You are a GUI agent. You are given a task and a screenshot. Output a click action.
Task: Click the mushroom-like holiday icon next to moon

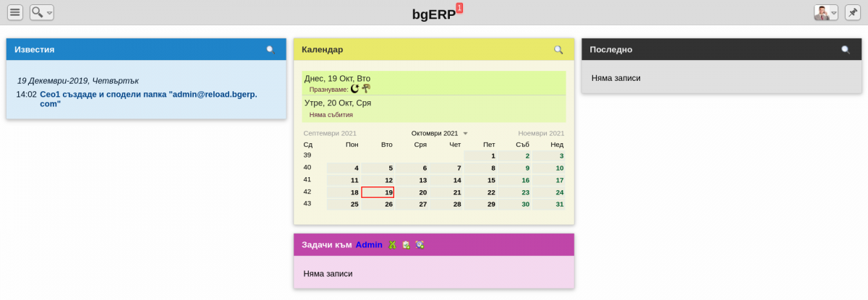366,89
